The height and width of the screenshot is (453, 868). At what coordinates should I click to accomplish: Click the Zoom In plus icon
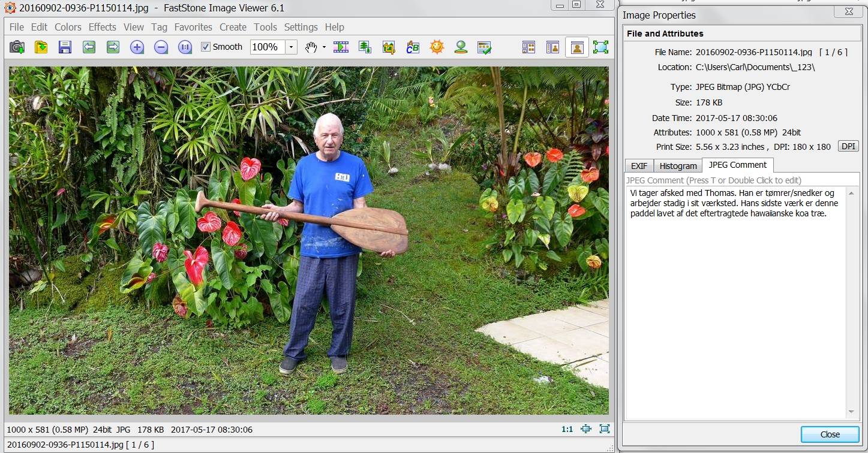click(137, 47)
